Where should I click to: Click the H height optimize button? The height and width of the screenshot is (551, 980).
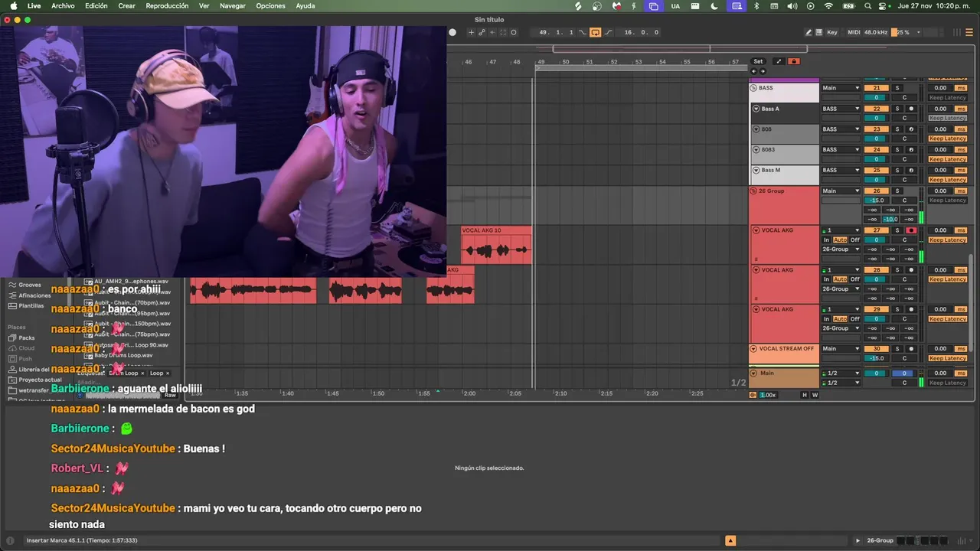click(805, 395)
